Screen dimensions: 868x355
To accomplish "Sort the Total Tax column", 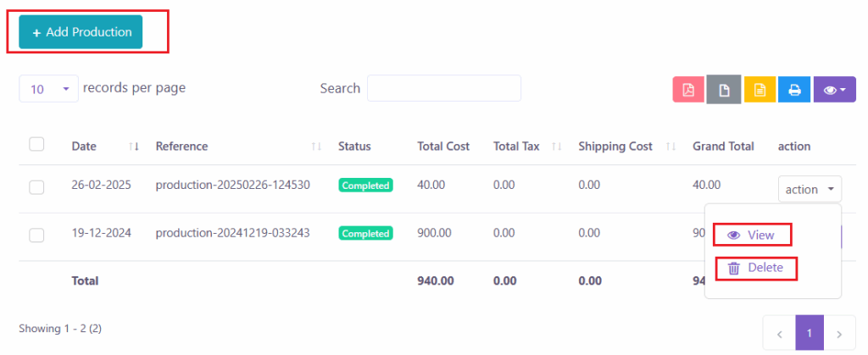I will click(557, 147).
